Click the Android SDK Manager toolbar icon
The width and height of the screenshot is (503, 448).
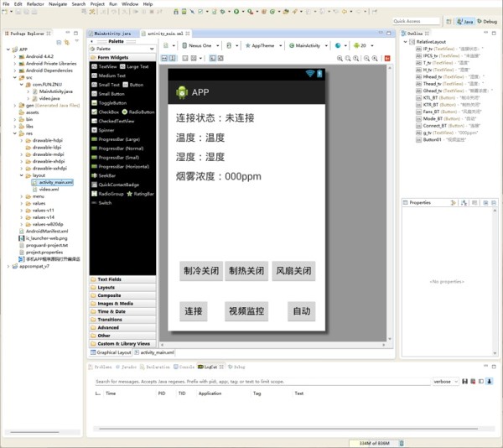pyautogui.click(x=176, y=12)
